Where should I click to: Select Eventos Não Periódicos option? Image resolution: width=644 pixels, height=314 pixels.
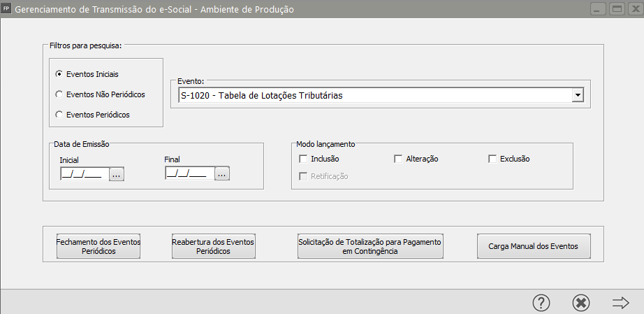pyautogui.click(x=59, y=94)
